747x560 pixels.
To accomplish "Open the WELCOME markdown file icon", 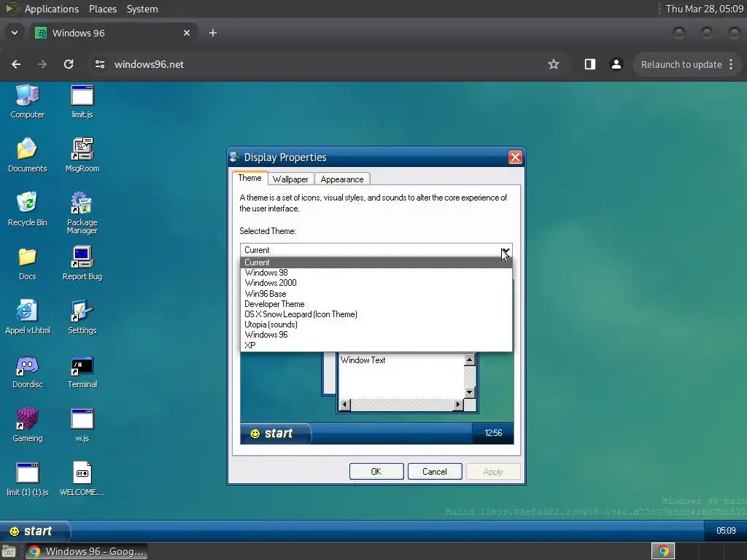I will click(82, 478).
